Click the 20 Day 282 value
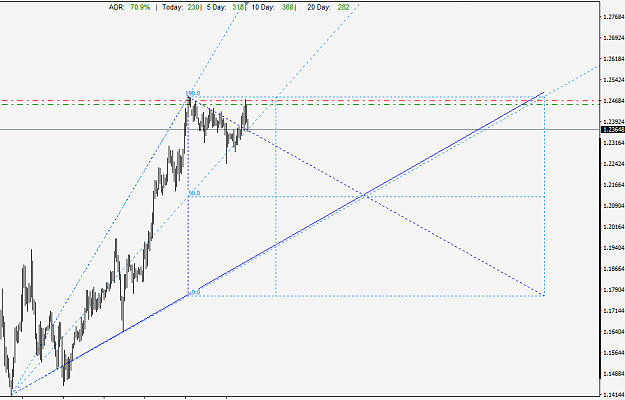 343,7
